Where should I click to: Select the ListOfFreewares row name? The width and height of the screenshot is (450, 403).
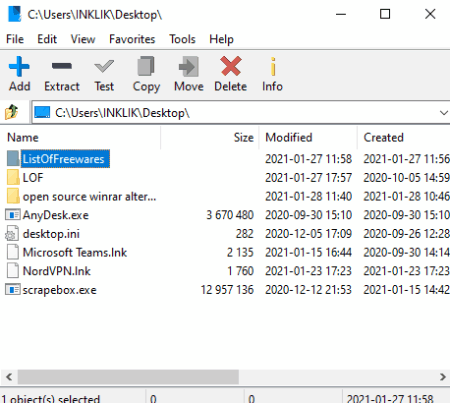pos(64,159)
